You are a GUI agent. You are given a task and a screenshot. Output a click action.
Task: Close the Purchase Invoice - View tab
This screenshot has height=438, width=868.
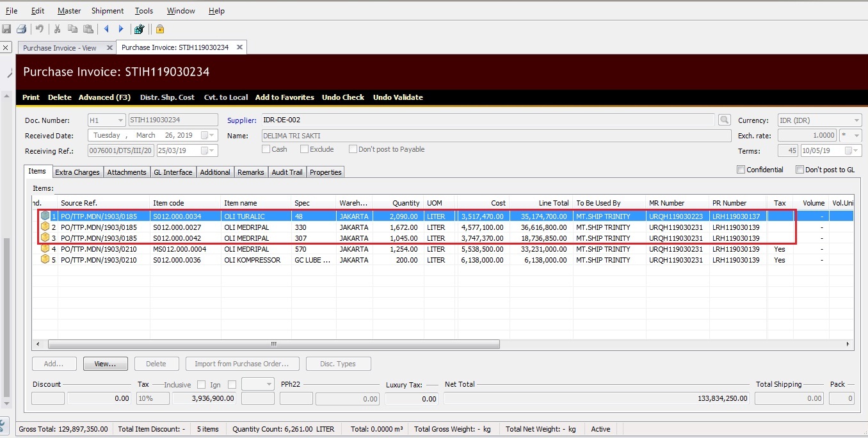point(109,47)
